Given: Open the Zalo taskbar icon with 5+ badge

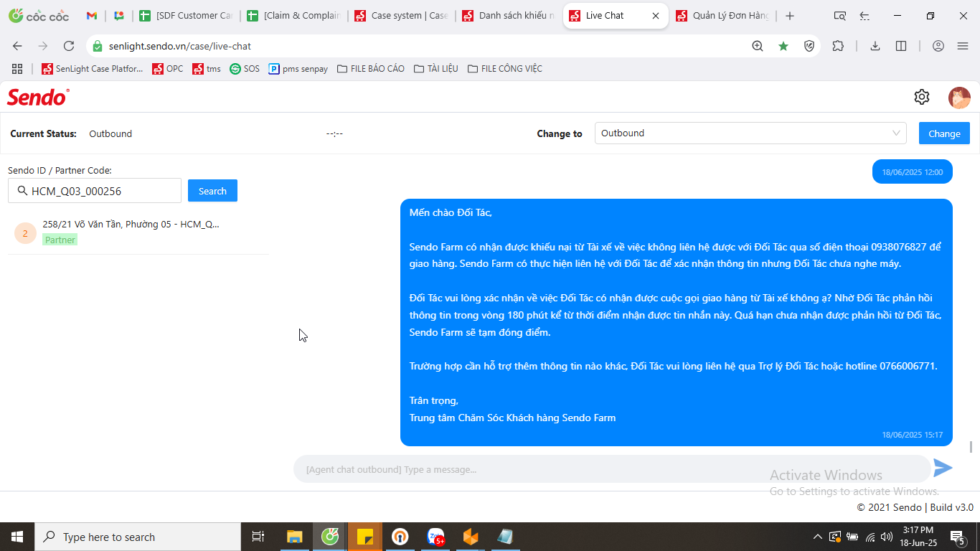Looking at the screenshot, I should [435, 537].
